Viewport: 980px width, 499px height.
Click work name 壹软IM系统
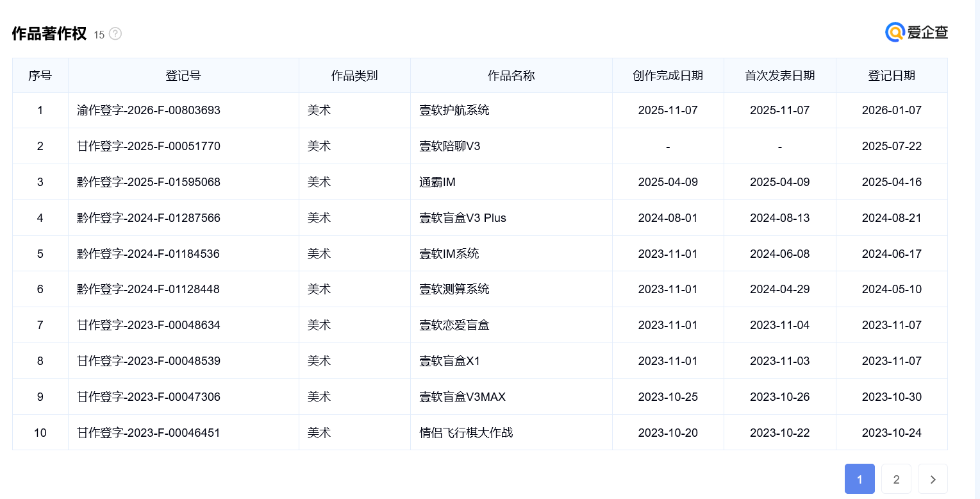[449, 254]
